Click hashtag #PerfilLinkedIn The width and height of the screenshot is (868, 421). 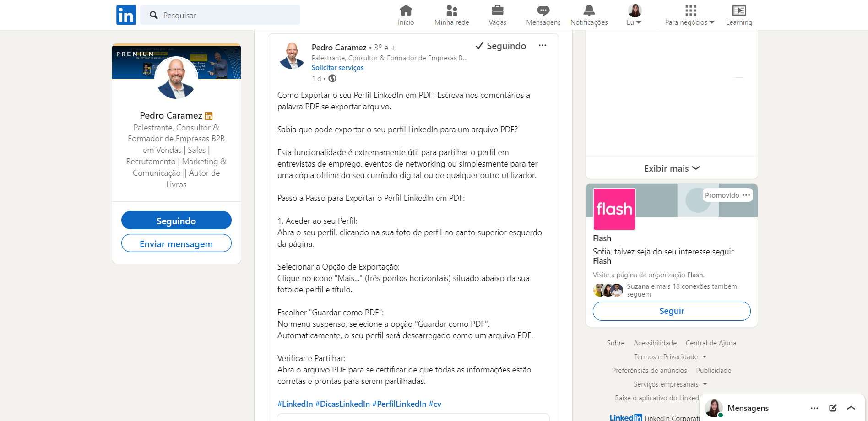(x=399, y=404)
